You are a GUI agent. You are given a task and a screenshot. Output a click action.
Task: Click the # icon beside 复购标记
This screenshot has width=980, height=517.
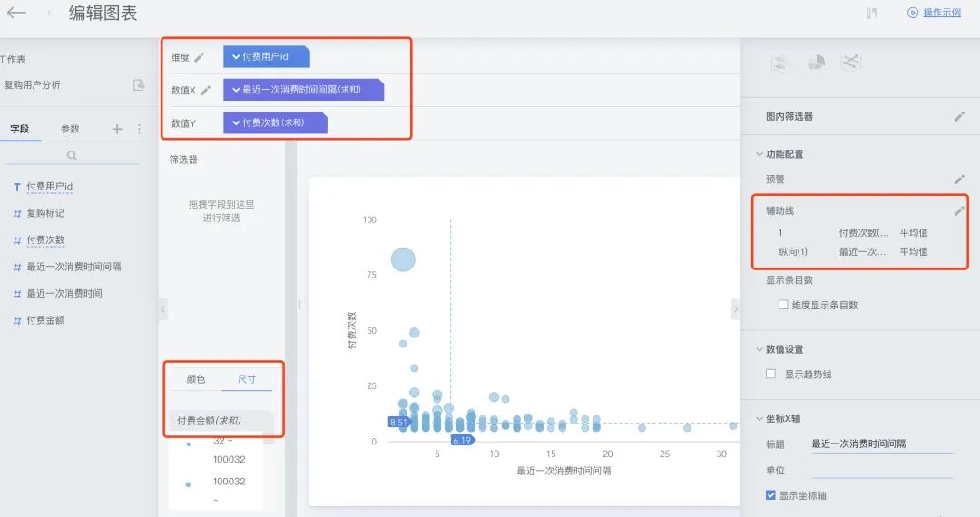(x=17, y=213)
